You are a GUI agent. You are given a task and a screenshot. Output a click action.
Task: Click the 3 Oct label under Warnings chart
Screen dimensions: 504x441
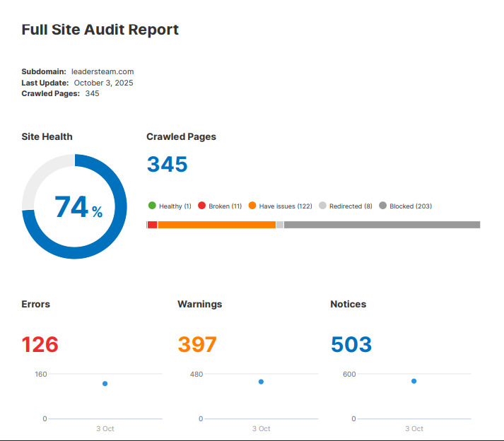262,429
